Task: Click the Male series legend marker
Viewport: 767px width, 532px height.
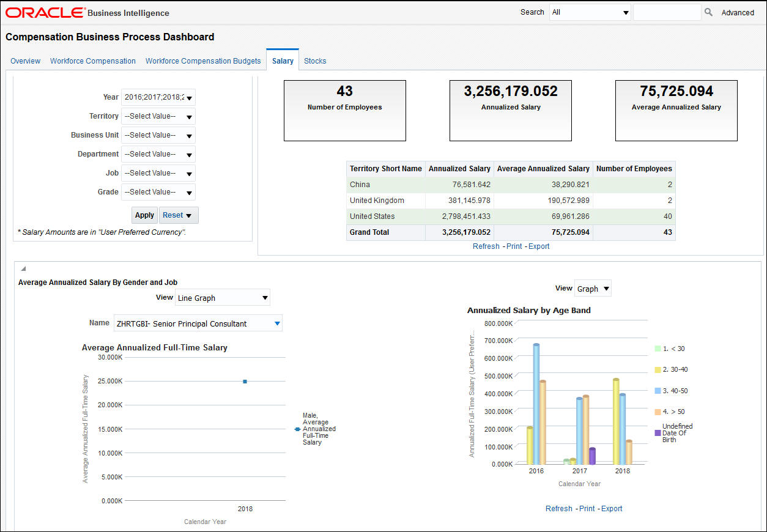Action: coord(297,429)
